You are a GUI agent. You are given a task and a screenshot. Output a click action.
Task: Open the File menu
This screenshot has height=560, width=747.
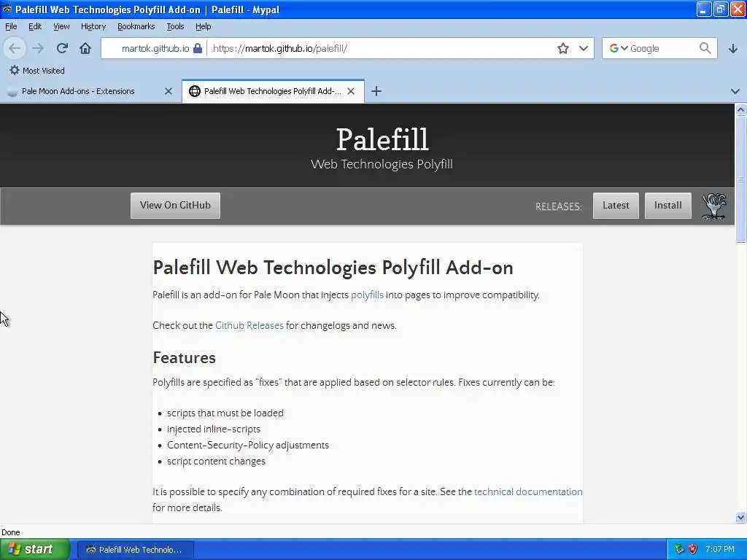tap(11, 26)
